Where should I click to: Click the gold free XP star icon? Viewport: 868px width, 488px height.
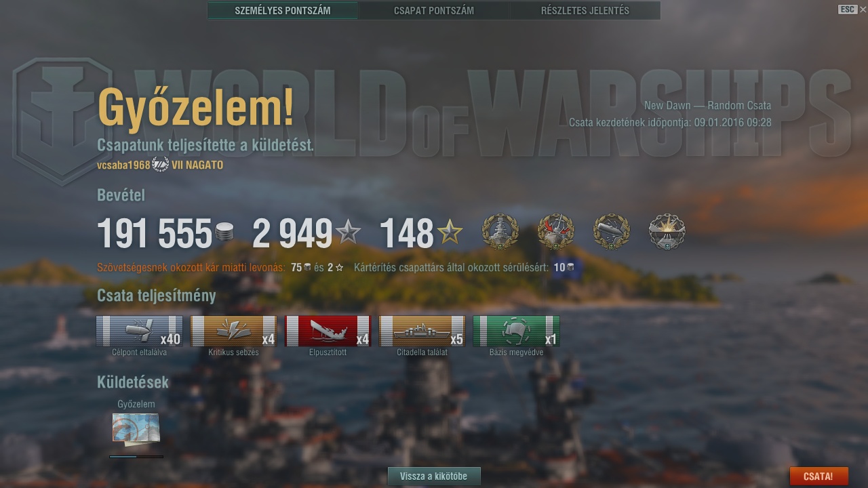click(x=450, y=233)
